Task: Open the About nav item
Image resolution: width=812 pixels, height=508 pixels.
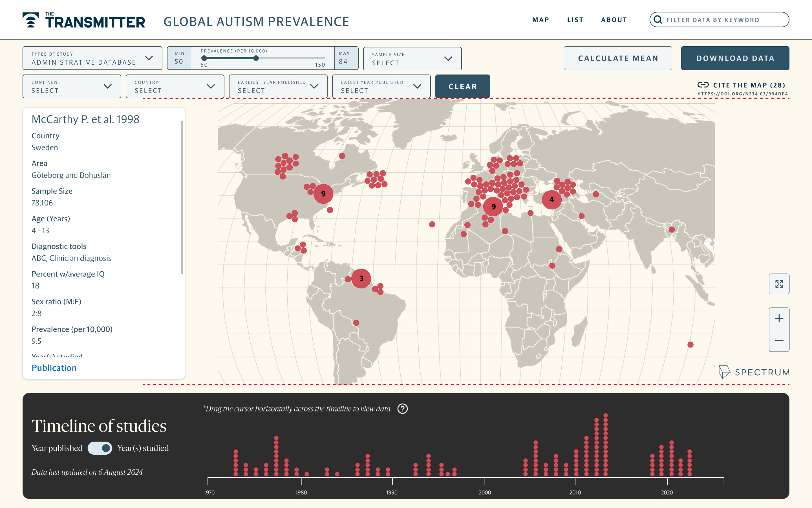Action: (614, 20)
